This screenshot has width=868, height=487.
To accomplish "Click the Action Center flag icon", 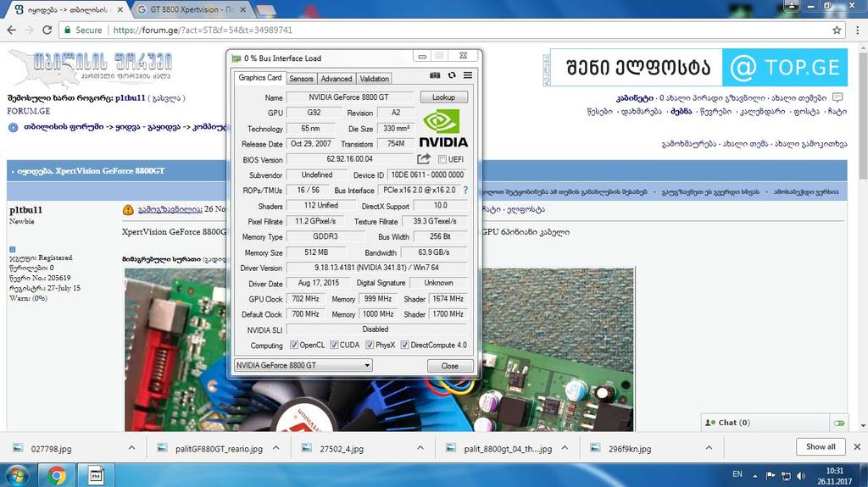I will coord(770,475).
